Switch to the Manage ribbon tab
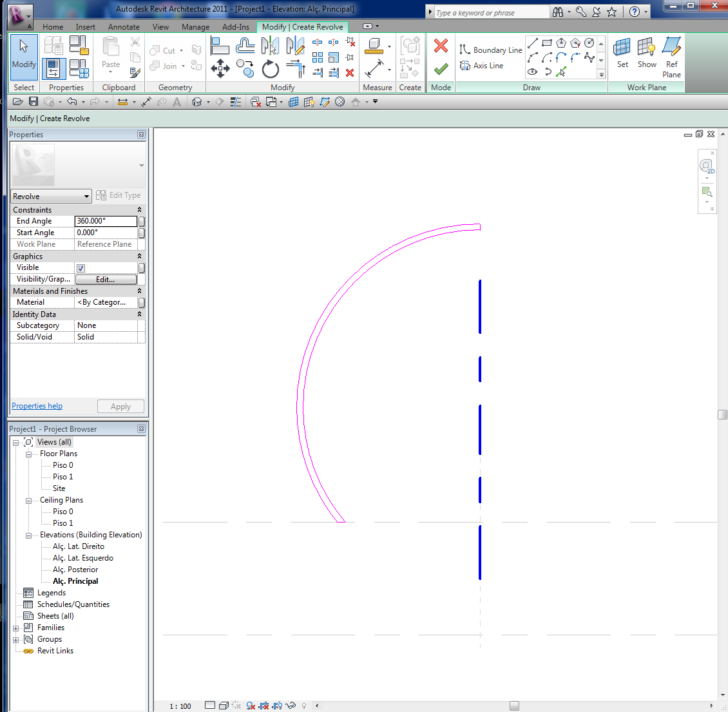Screen dimensions: 728x712 pos(195,27)
